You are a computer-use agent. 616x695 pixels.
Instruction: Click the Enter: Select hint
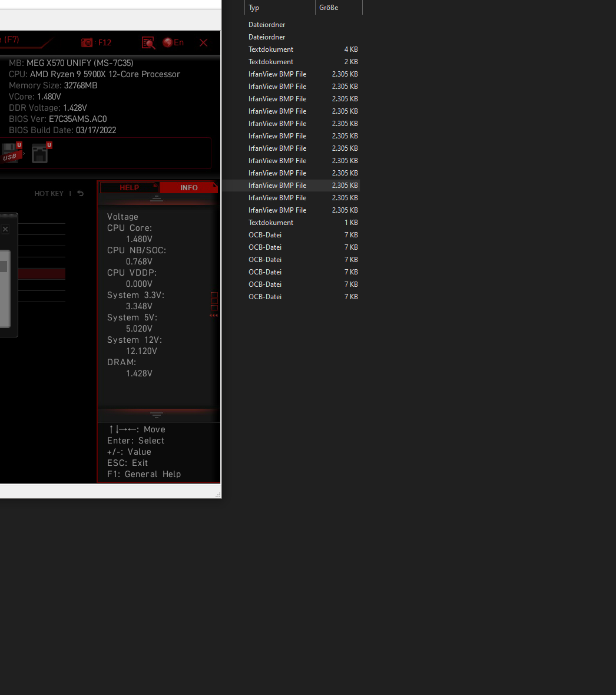[135, 441]
